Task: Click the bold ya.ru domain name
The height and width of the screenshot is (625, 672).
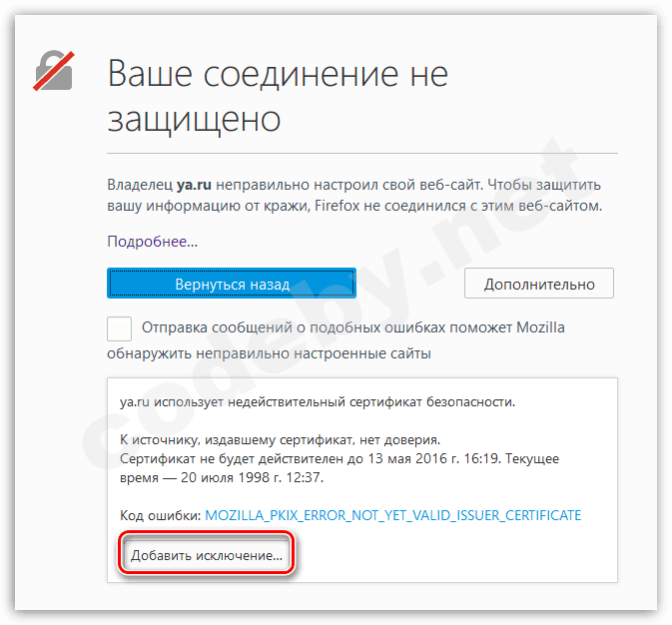Action: point(194,185)
